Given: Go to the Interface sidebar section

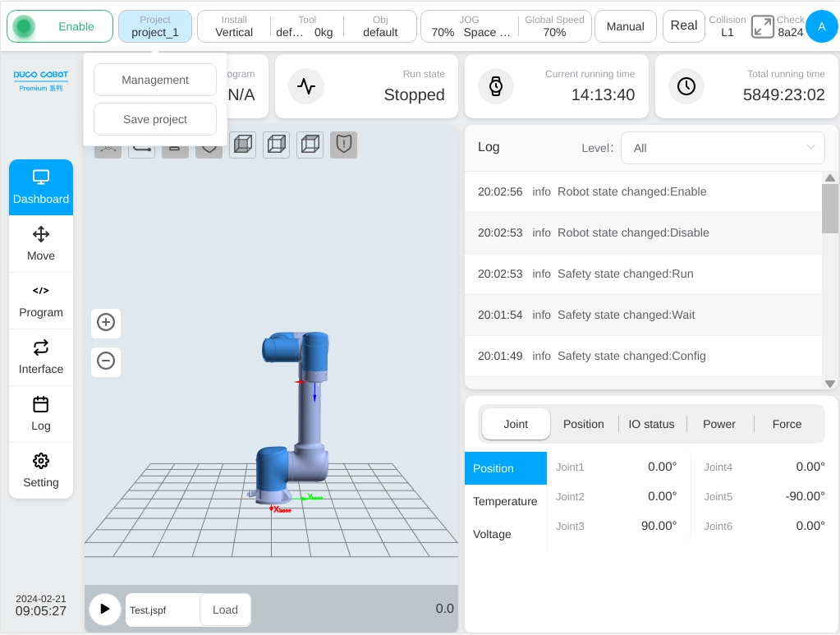Looking at the screenshot, I should pyautogui.click(x=41, y=357).
